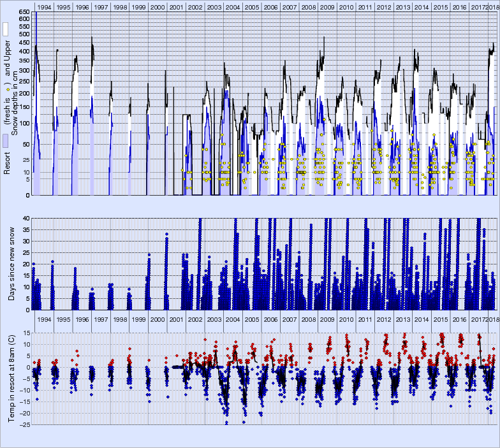Click the yellow fresh snow legend dot

pos(8,90)
